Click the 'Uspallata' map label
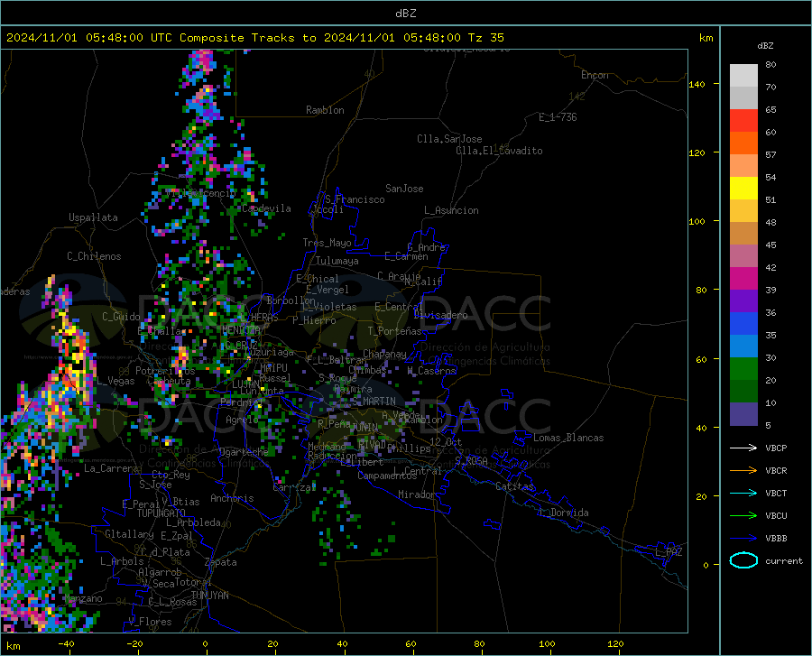Viewport: 812px width, 656px height. (x=93, y=217)
